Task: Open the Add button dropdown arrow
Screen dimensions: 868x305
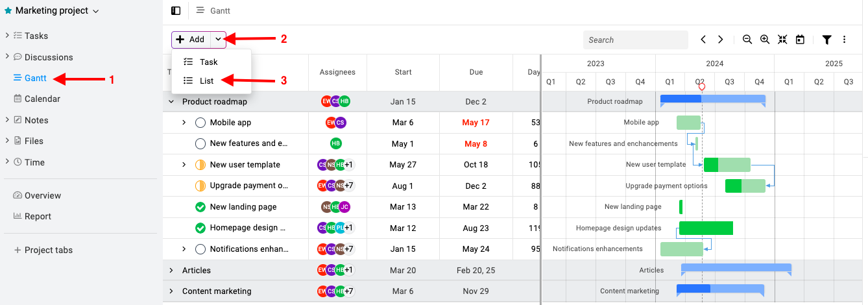Action: click(x=218, y=40)
